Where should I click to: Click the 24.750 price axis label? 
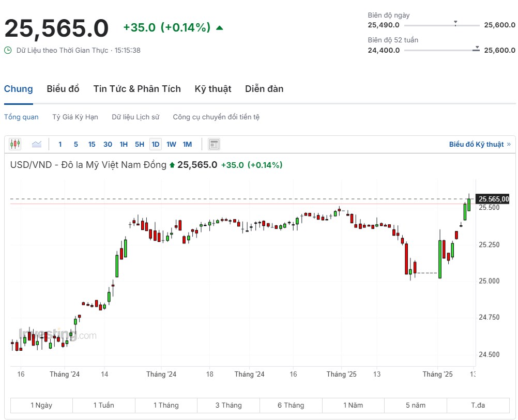[489, 317]
